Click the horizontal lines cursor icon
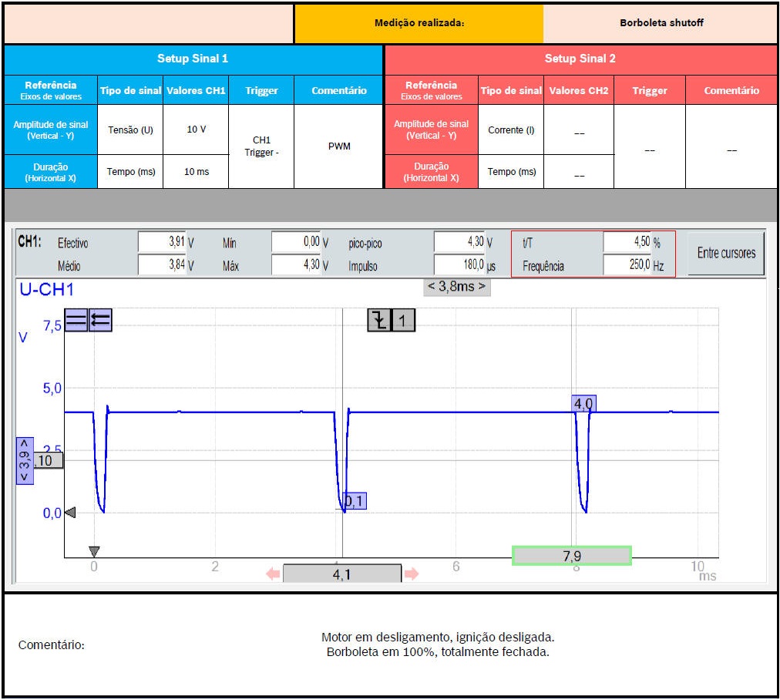Screen dimensions: 780x700 (76, 320)
